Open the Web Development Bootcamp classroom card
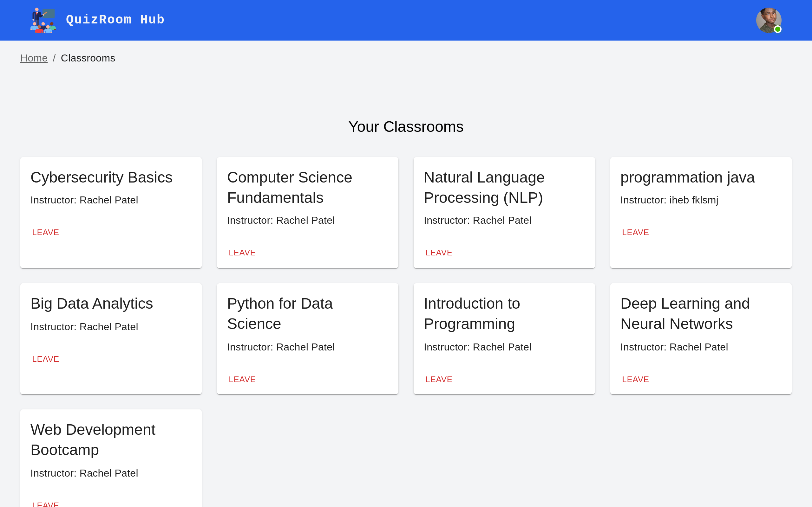812x507 pixels. click(x=93, y=440)
